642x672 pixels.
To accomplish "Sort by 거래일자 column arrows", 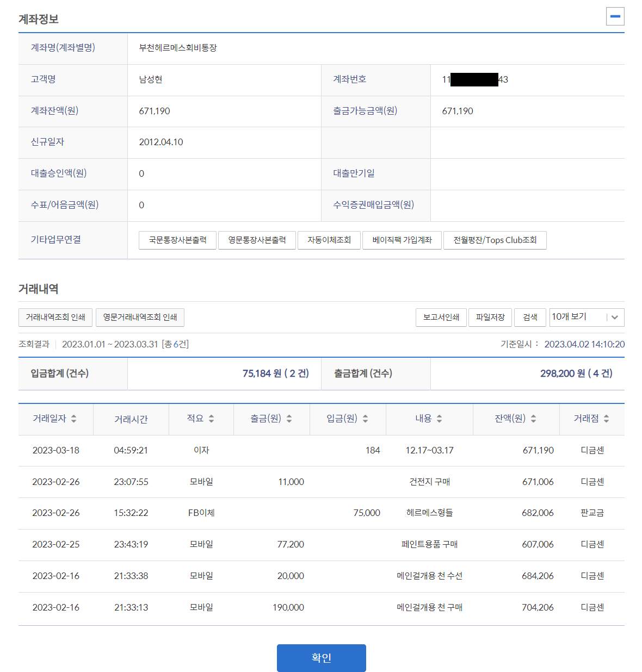I will 73,419.
